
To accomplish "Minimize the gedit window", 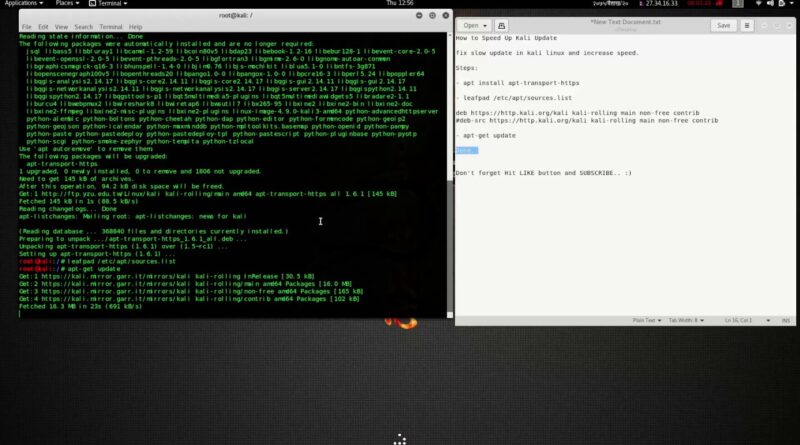I will 764,26.
